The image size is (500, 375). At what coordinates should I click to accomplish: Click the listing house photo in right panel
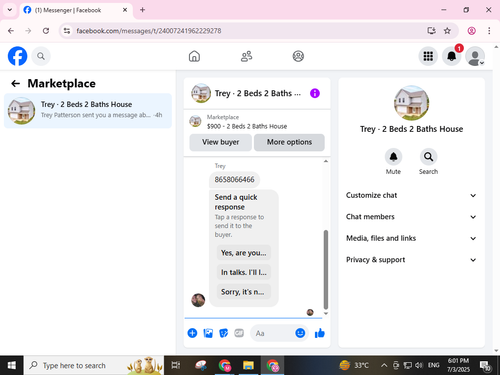pos(411,103)
